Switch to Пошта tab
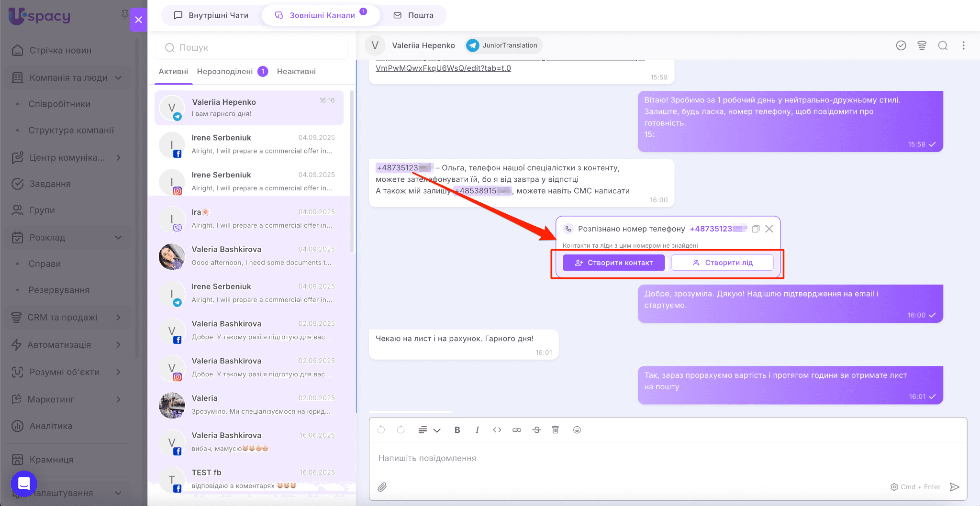 click(413, 15)
